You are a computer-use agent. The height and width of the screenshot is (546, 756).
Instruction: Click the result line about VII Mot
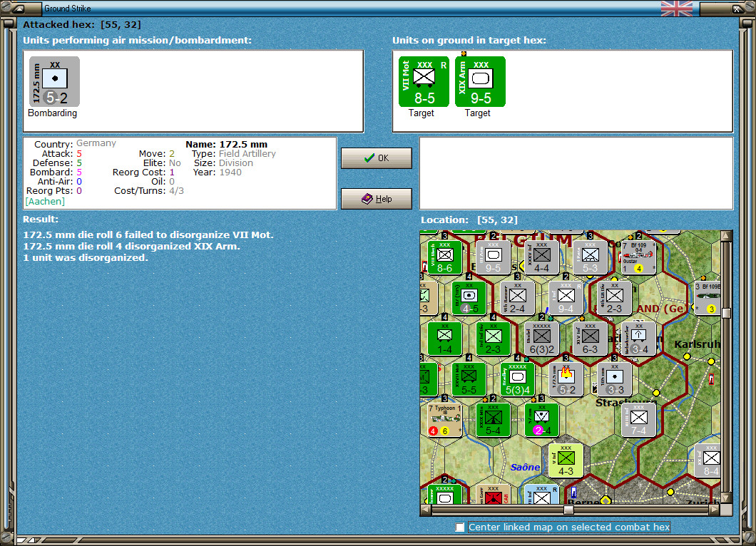(x=148, y=235)
